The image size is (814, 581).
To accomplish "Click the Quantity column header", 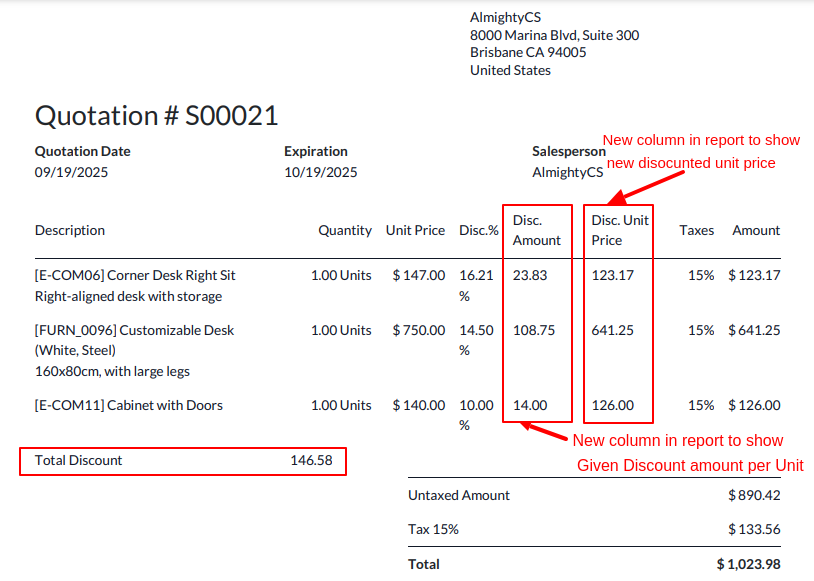I will point(345,230).
